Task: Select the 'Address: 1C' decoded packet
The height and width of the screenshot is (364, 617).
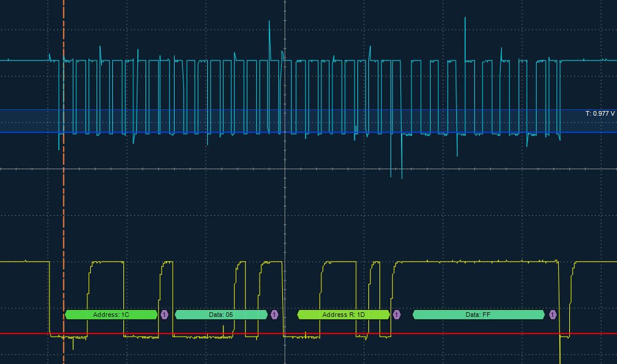Action: [x=111, y=315]
